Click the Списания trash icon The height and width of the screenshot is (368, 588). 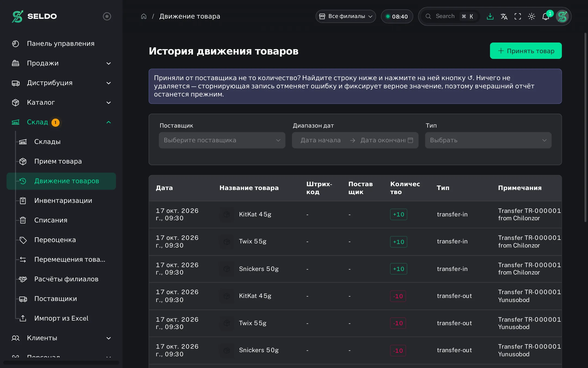(x=23, y=220)
